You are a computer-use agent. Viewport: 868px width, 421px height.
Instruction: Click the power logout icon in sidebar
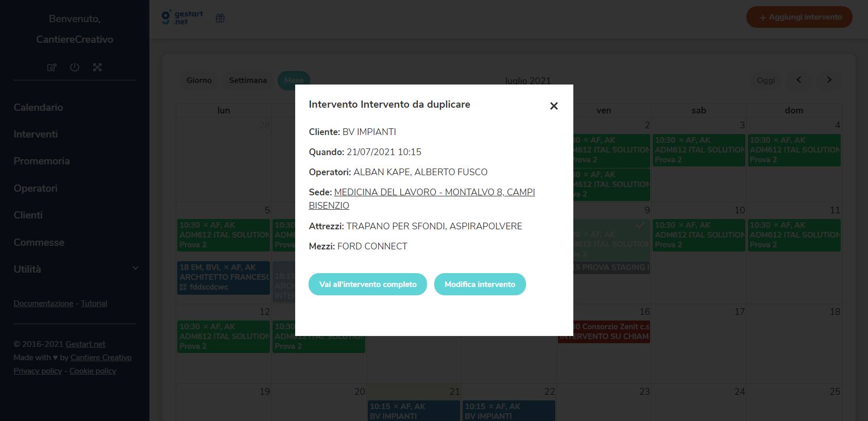pos(75,67)
